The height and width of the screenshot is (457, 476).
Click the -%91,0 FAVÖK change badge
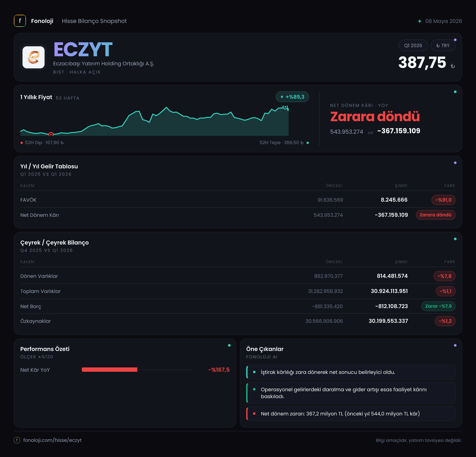[x=443, y=200]
